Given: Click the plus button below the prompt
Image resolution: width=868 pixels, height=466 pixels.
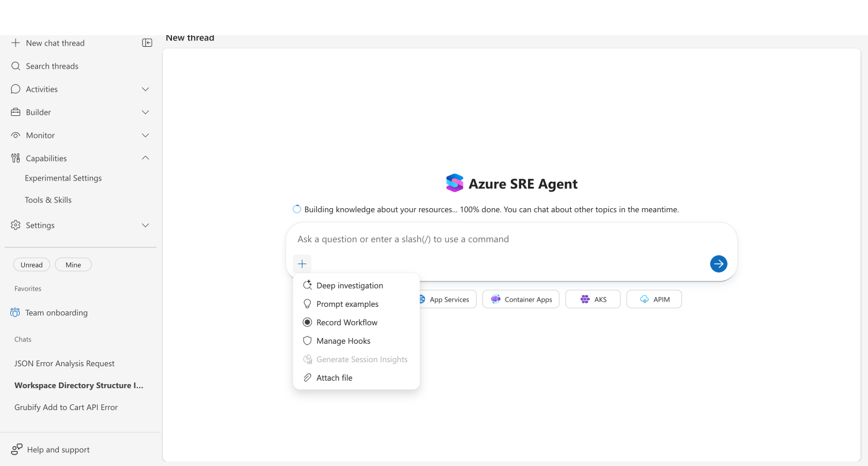Looking at the screenshot, I should pyautogui.click(x=302, y=264).
